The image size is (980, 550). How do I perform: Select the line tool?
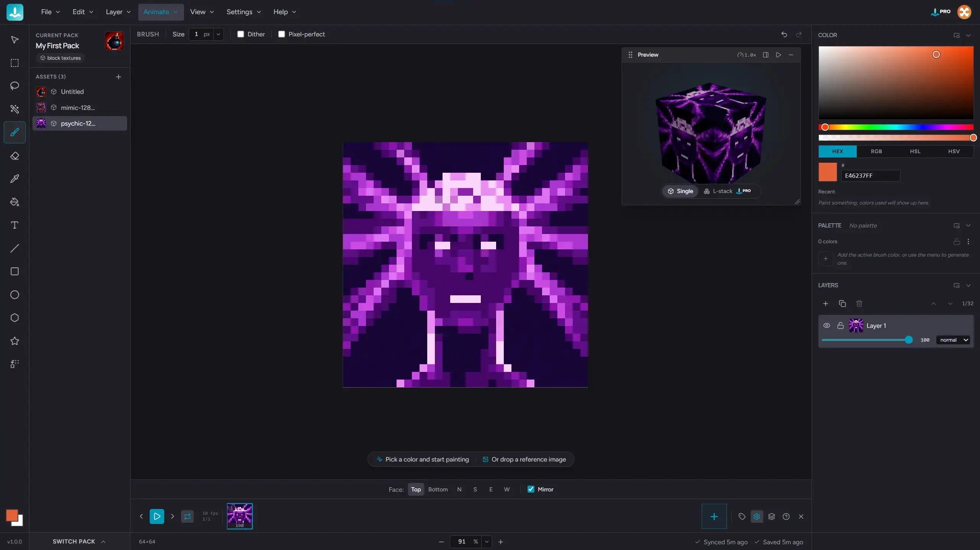15,248
